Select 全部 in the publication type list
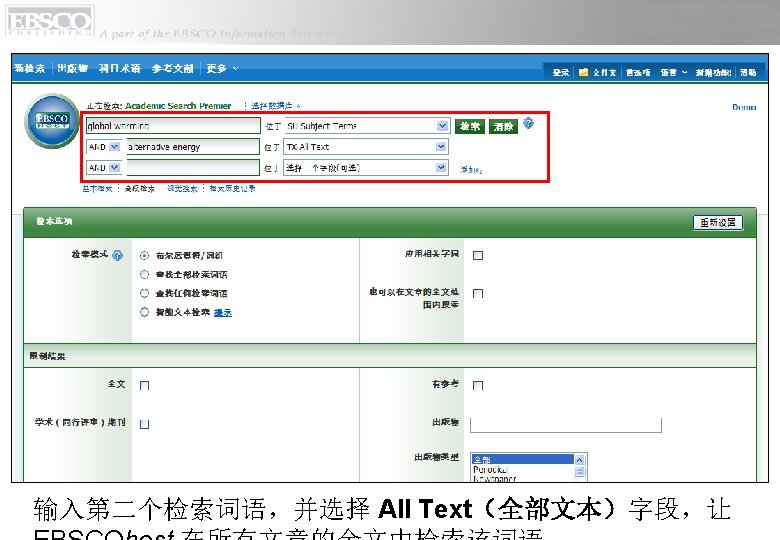This screenshot has height=540, width=780. (x=523, y=459)
